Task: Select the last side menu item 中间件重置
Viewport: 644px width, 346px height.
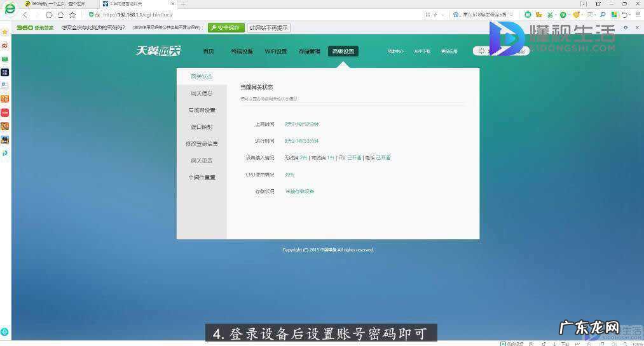Action: pyautogui.click(x=202, y=178)
